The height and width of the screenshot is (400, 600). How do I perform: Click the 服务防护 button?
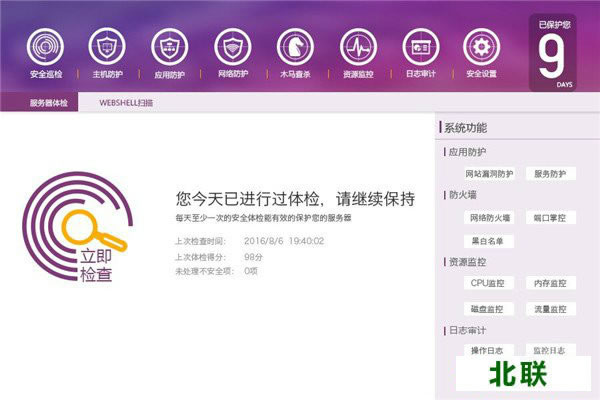pyautogui.click(x=550, y=174)
